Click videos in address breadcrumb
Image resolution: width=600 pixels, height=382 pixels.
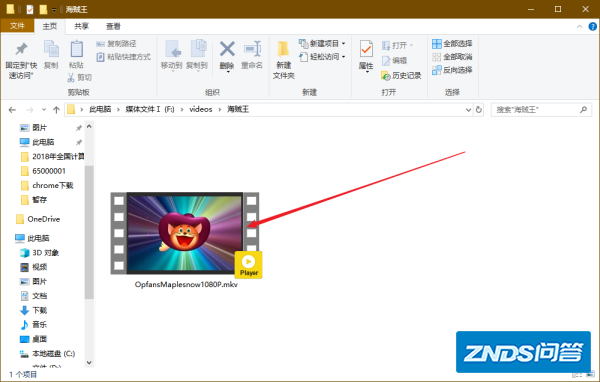pos(201,109)
